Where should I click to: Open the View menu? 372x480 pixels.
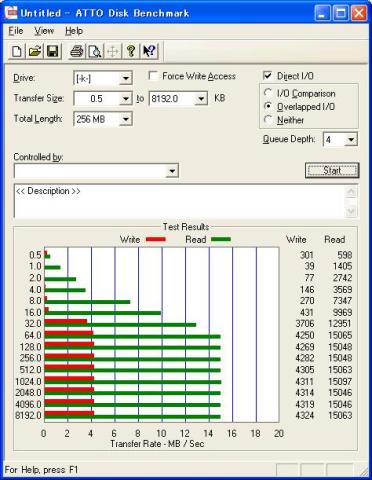click(x=44, y=31)
